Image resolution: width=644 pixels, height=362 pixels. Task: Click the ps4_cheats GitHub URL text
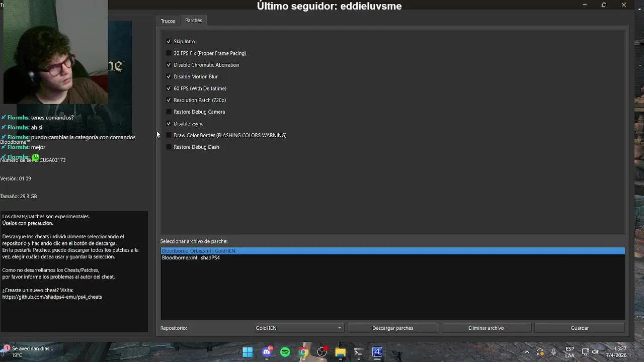(52, 297)
